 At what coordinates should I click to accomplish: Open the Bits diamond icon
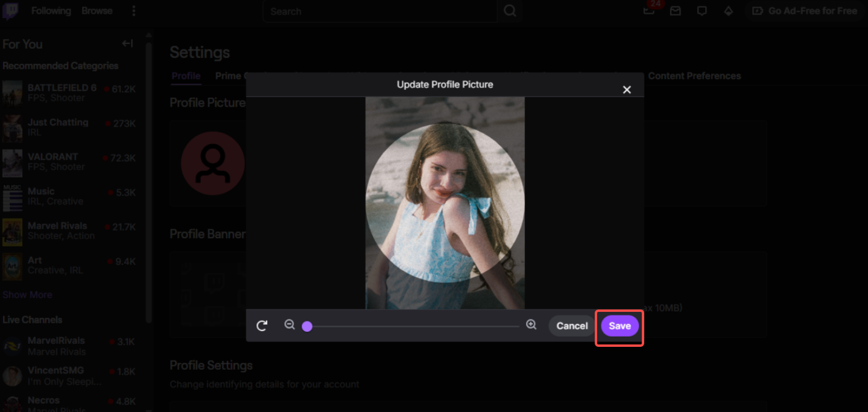tap(728, 11)
